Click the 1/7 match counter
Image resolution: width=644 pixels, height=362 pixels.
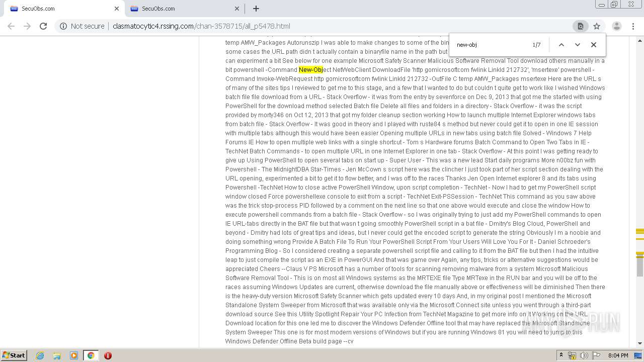point(536,45)
